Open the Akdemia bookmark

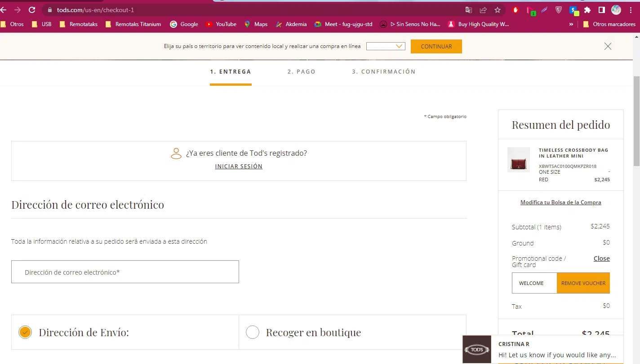(291, 24)
